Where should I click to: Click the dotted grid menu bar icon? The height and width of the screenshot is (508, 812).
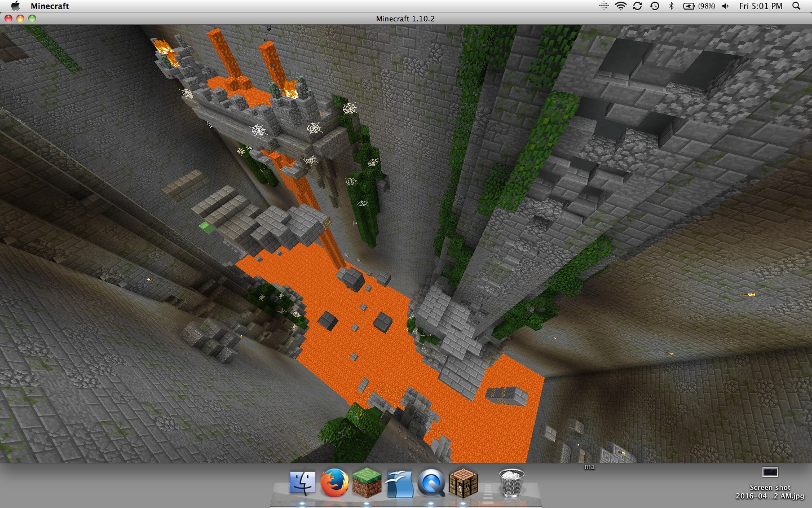[603, 6]
